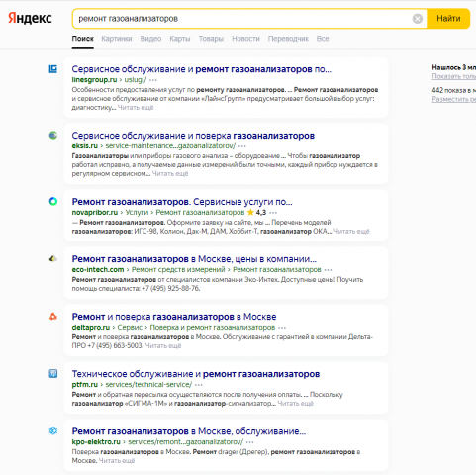
Task: Expand Читать ещё in linesgroup.ru snippet
Action: tap(136, 108)
